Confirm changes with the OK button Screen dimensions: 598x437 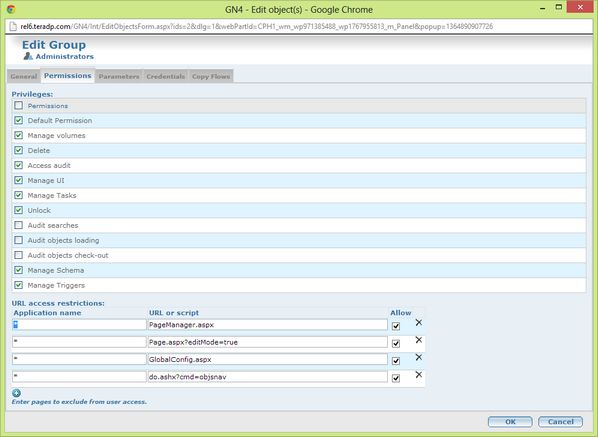(510, 422)
